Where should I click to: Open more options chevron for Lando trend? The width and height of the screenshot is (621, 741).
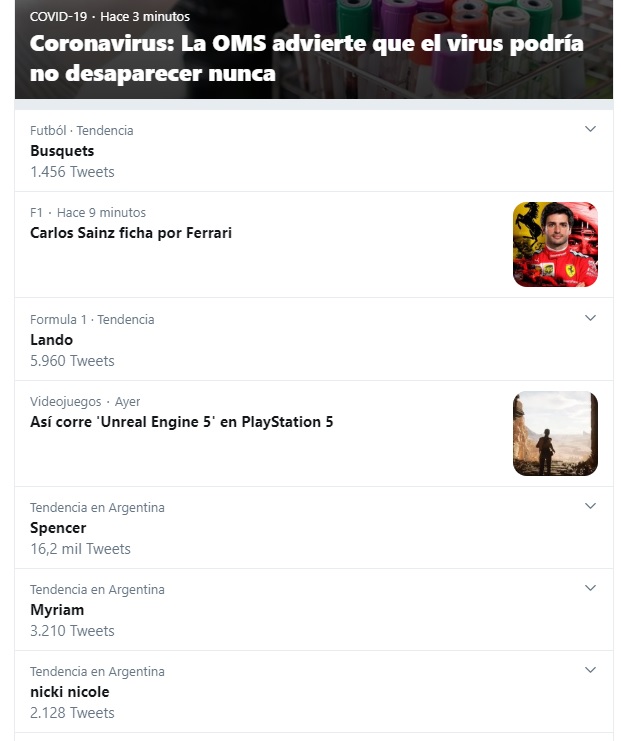[x=590, y=318]
